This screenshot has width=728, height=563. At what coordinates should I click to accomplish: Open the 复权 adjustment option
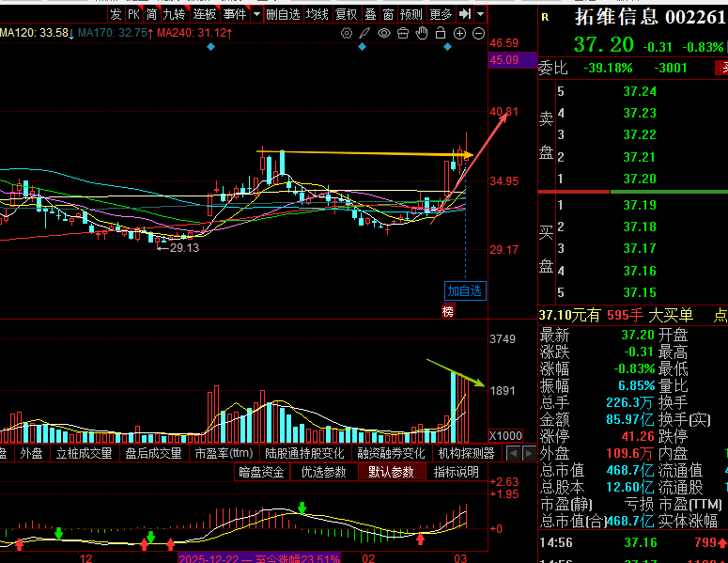pos(347,14)
